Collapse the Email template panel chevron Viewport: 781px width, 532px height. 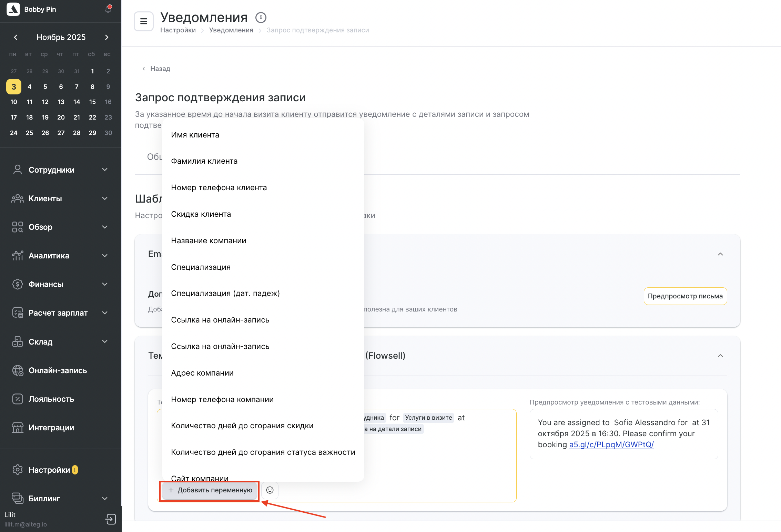pyautogui.click(x=720, y=254)
